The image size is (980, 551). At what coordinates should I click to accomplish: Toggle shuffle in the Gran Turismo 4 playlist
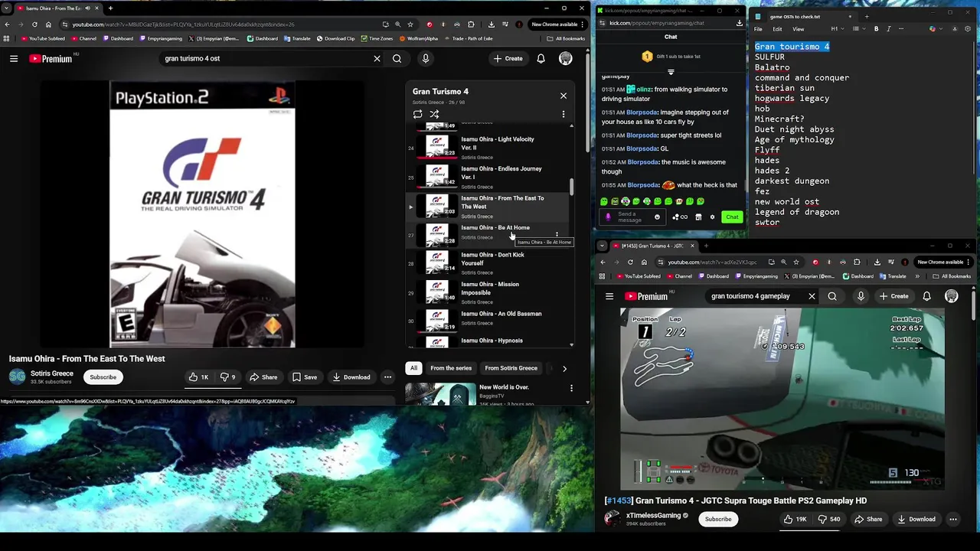(434, 114)
